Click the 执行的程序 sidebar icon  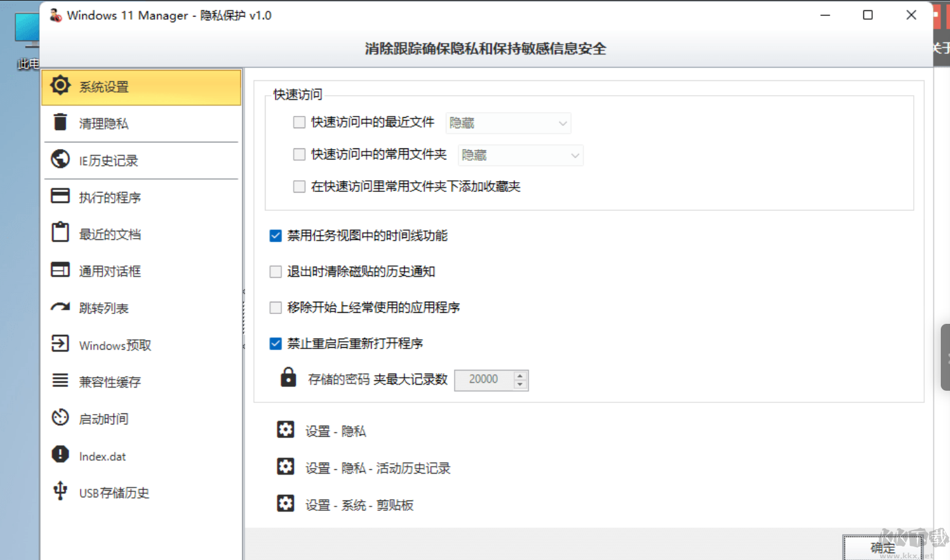[x=60, y=197]
